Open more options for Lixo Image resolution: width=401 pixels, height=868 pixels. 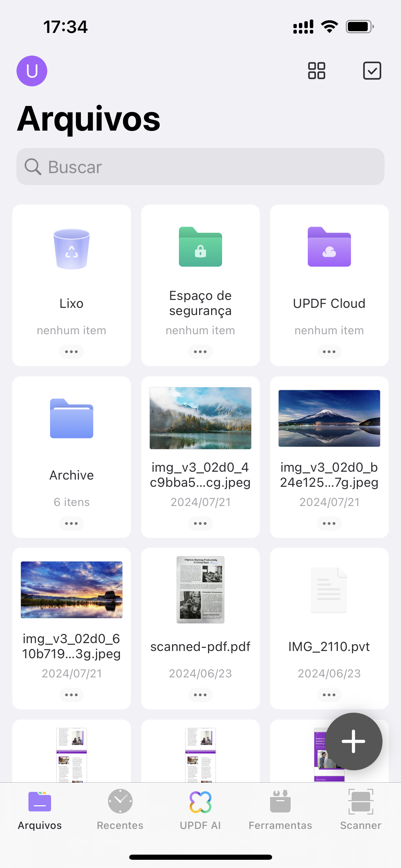(72, 352)
